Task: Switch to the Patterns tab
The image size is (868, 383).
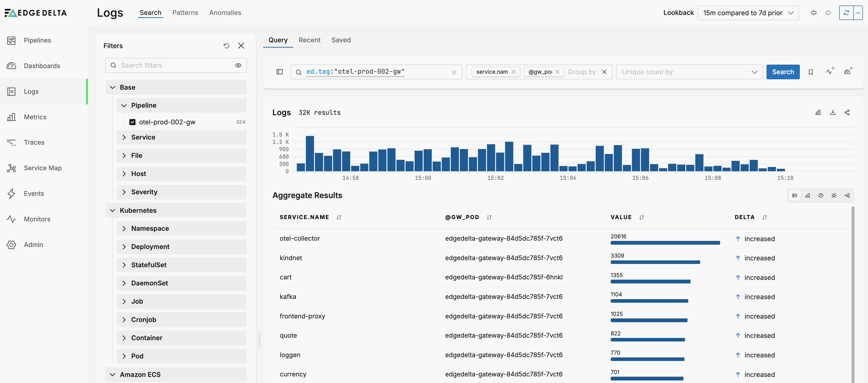Action: (x=185, y=12)
